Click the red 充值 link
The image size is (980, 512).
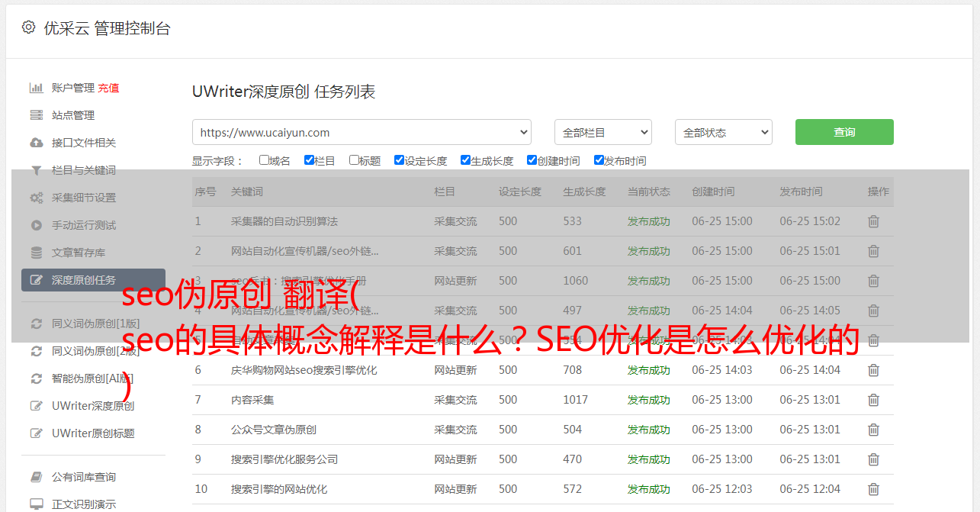108,88
